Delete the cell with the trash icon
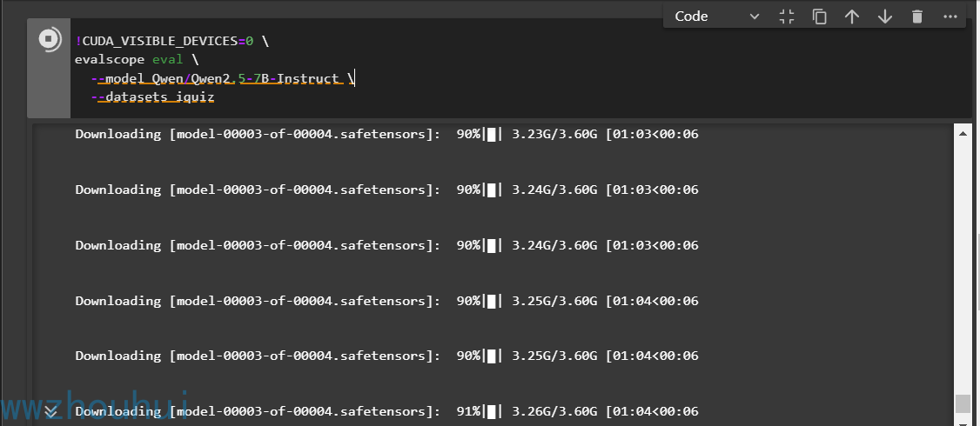 pos(916,17)
